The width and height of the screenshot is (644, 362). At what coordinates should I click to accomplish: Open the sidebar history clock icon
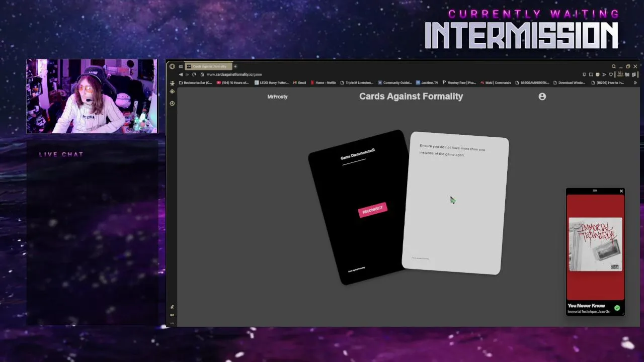(172, 104)
